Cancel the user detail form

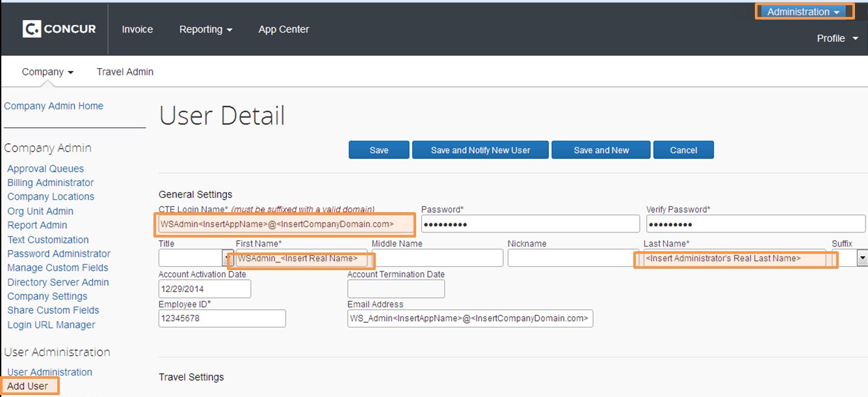(683, 150)
